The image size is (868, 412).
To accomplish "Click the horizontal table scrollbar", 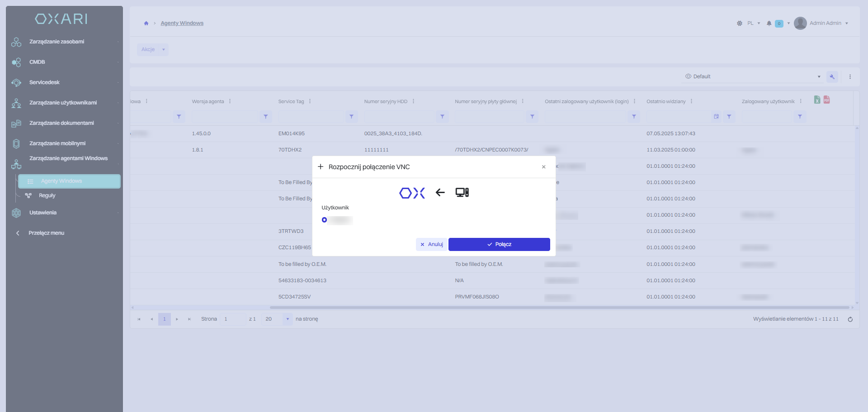I will (560, 308).
